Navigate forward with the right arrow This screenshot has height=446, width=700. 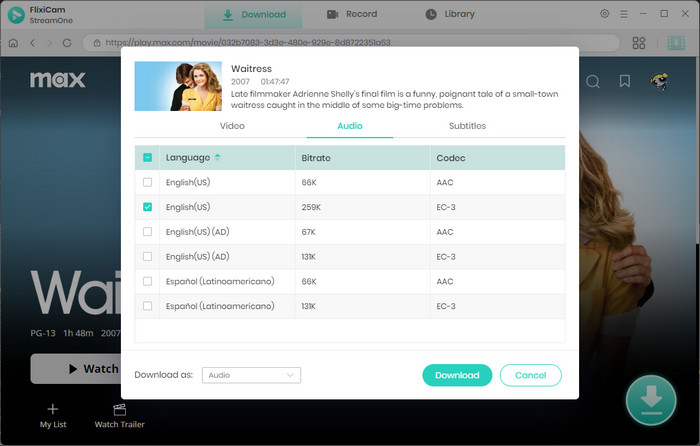pyautogui.click(x=50, y=43)
